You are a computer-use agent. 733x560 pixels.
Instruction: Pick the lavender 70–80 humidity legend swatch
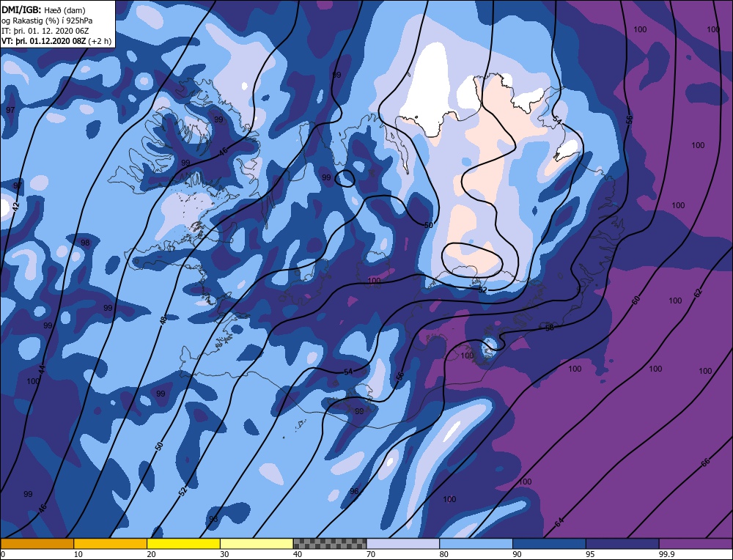pos(403,544)
